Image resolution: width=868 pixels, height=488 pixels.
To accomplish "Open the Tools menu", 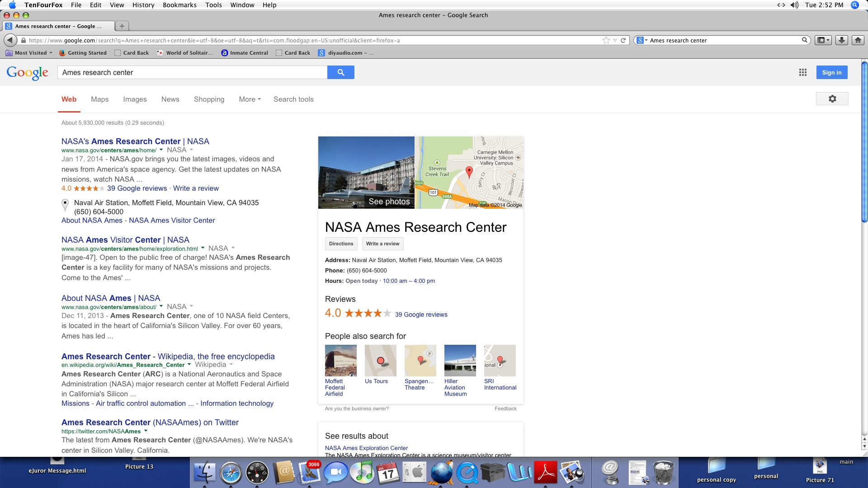I will [213, 5].
